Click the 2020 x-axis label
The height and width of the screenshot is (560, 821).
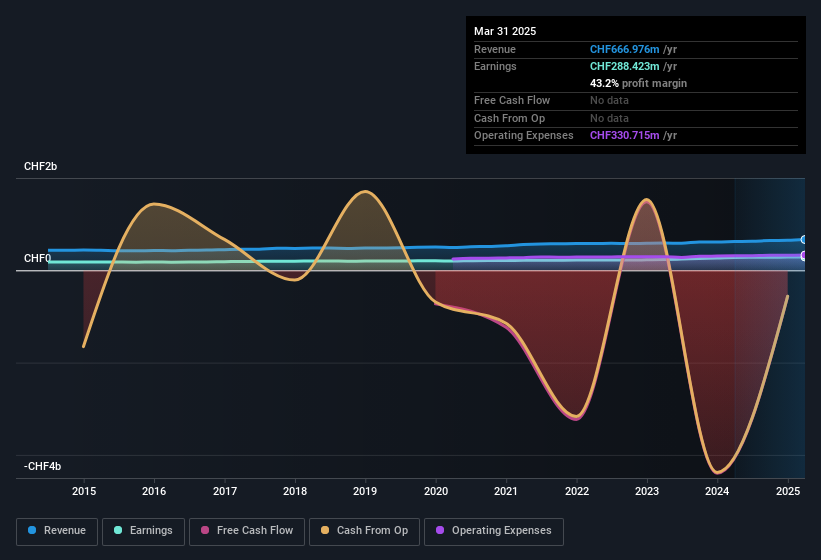click(x=436, y=491)
